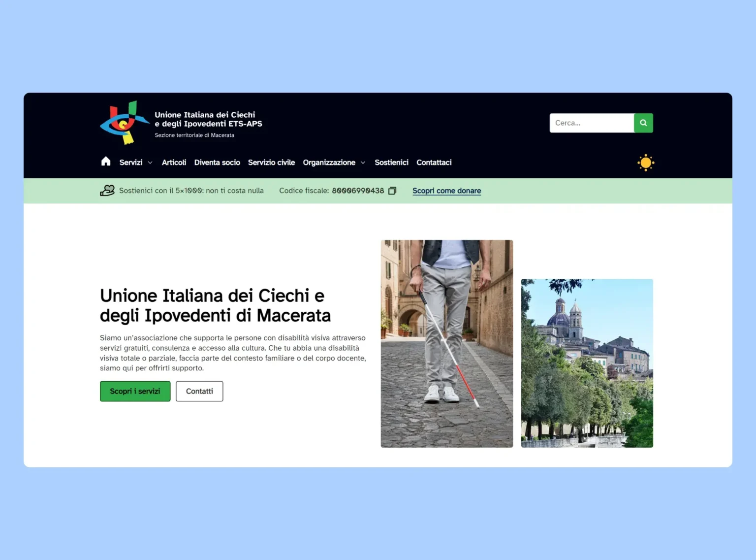
Task: Click the Scopri i servizi button
Action: click(135, 391)
